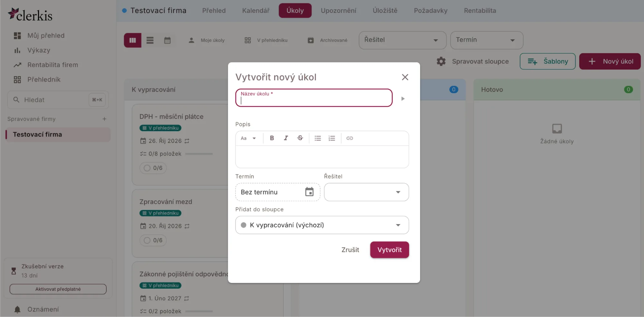Open Zpracování mezd task card
Image resolution: width=644 pixels, height=317 pixels.
click(166, 202)
